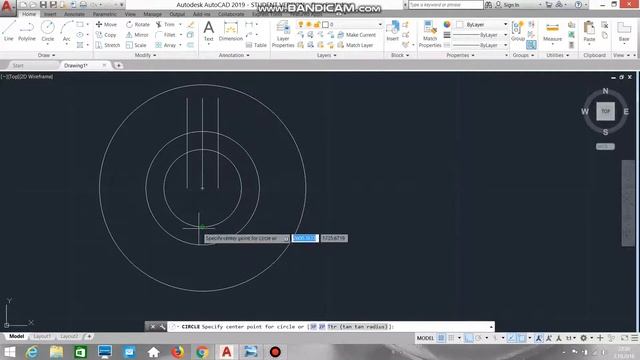Open the Insert block tool
The height and width of the screenshot is (360, 640).
click(392, 31)
